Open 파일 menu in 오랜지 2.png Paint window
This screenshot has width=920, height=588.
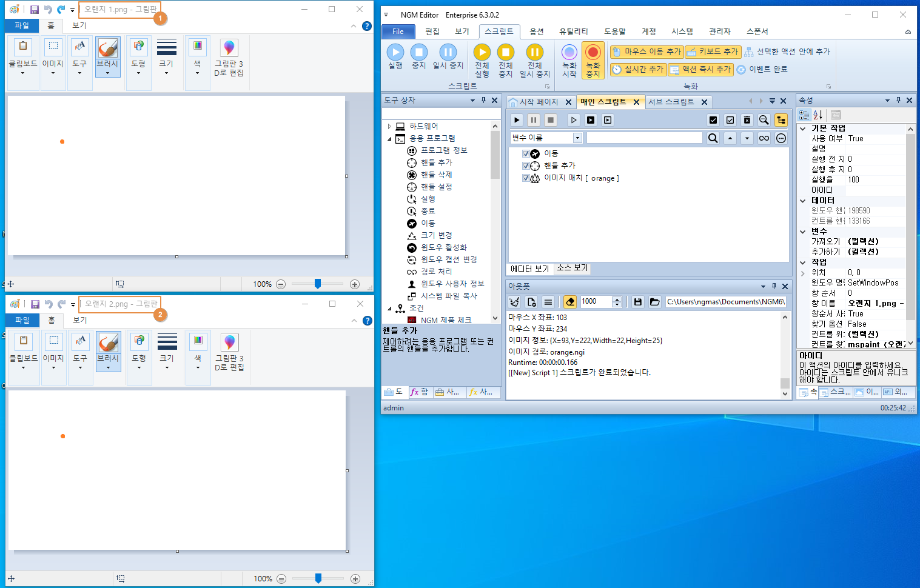point(22,320)
